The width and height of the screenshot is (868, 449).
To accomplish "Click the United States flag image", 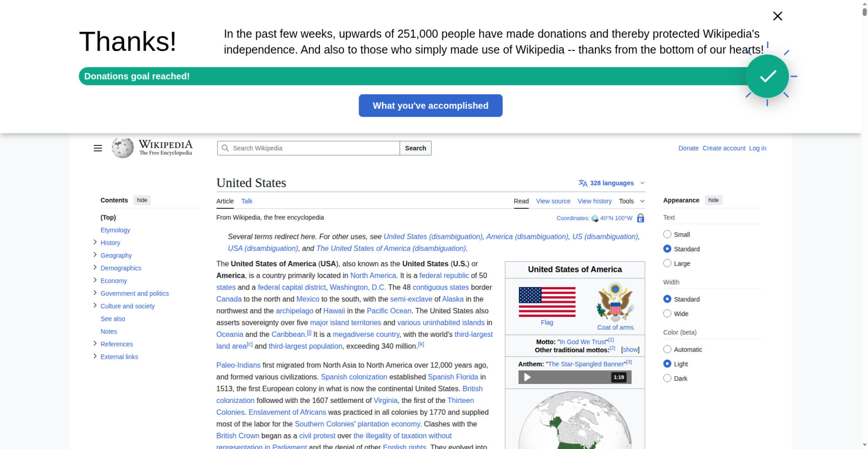I will pos(547,302).
